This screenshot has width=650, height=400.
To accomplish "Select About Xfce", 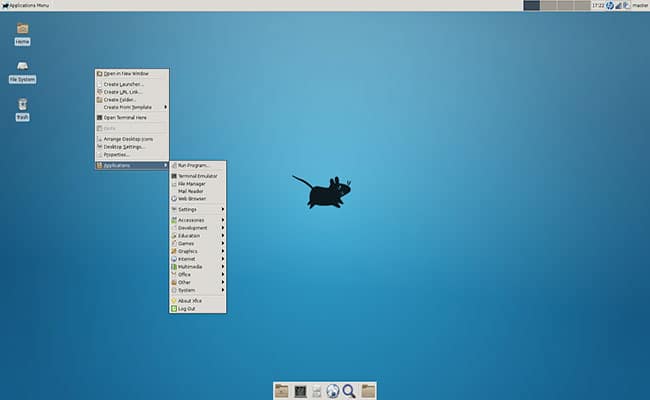I will click(198, 301).
